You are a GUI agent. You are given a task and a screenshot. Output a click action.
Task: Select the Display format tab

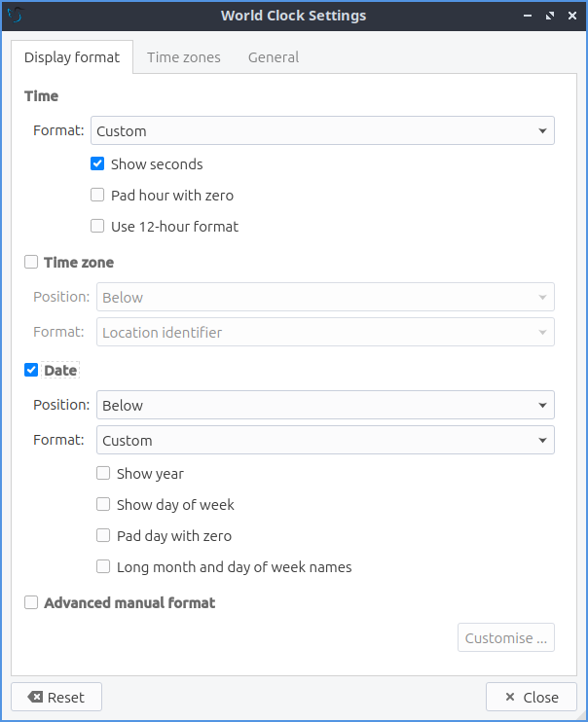tap(72, 57)
